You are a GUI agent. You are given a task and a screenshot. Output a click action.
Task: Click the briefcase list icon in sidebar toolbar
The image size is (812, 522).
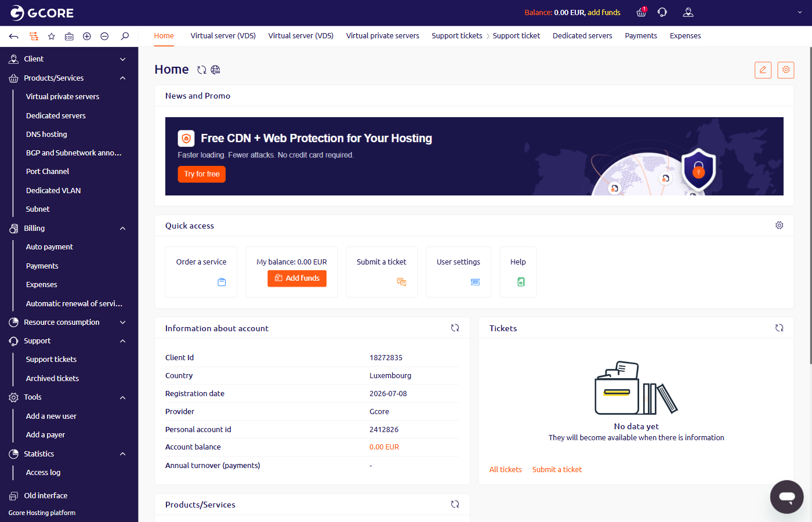[69, 36]
